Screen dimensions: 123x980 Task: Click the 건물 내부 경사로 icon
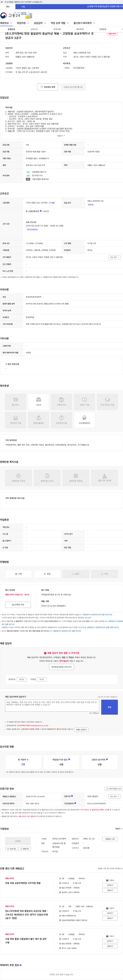104,478
